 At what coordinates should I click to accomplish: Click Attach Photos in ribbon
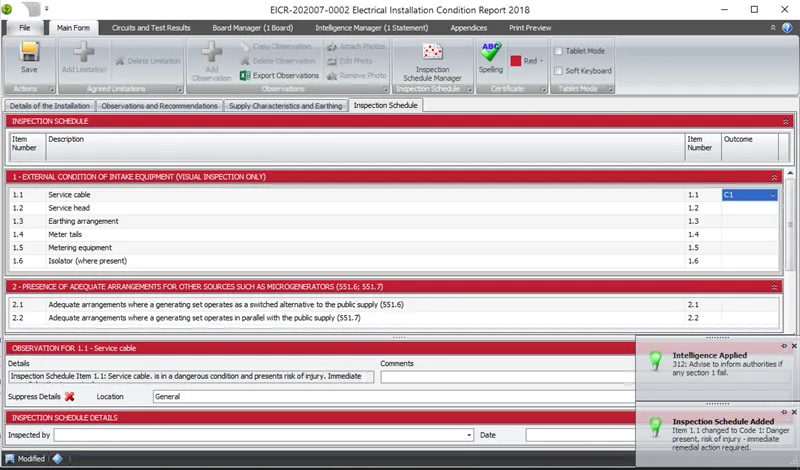(x=356, y=46)
